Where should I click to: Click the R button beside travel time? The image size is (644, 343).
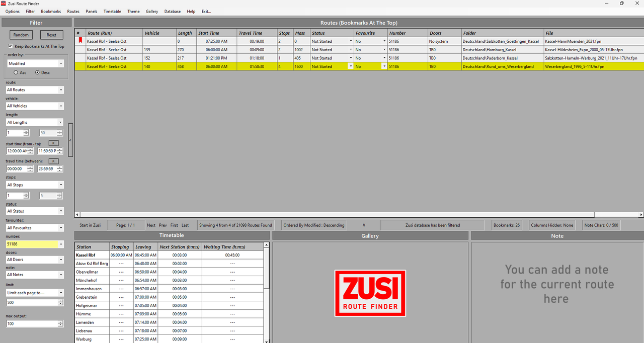point(54,161)
